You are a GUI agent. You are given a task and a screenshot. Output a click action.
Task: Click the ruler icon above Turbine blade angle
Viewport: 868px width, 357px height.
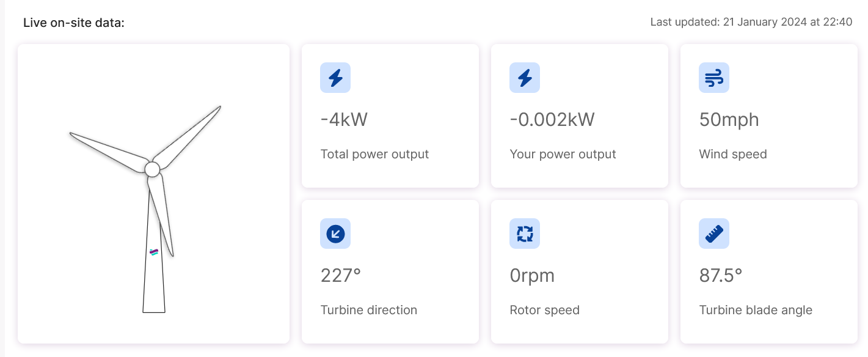(714, 234)
